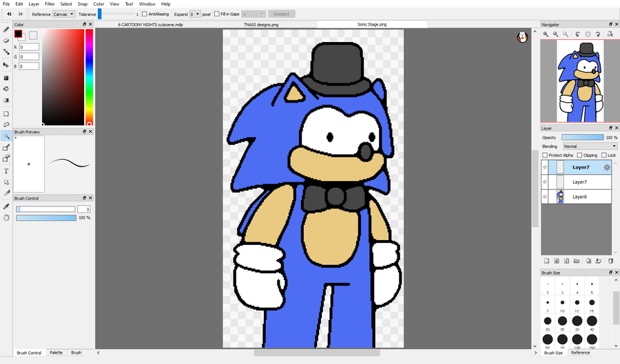This screenshot has width=620, height=364.
Task: Enable AntiAliasing checkbox
Action: point(145,14)
